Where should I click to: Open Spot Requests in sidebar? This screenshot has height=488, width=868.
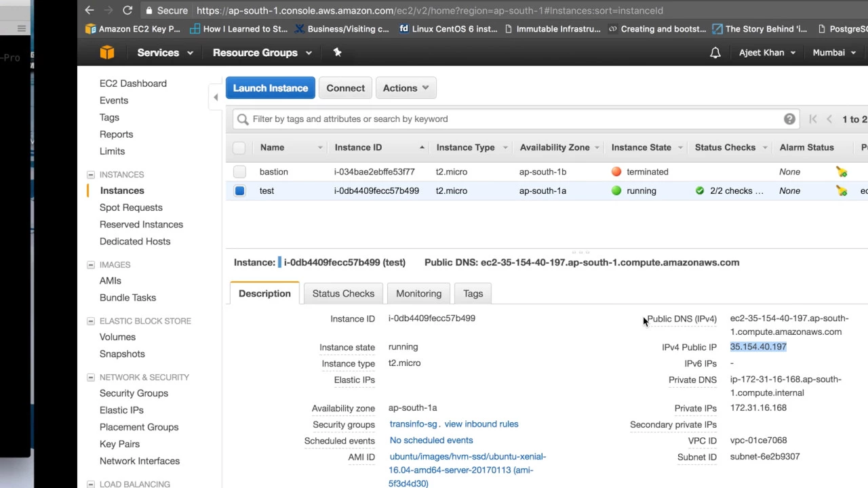[131, 207]
